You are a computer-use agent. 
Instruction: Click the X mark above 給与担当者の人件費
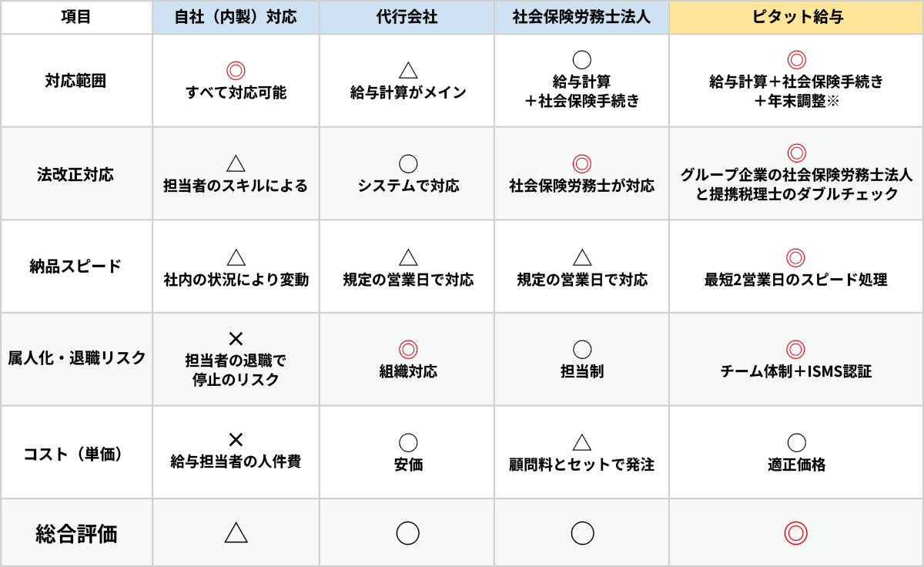[236, 439]
